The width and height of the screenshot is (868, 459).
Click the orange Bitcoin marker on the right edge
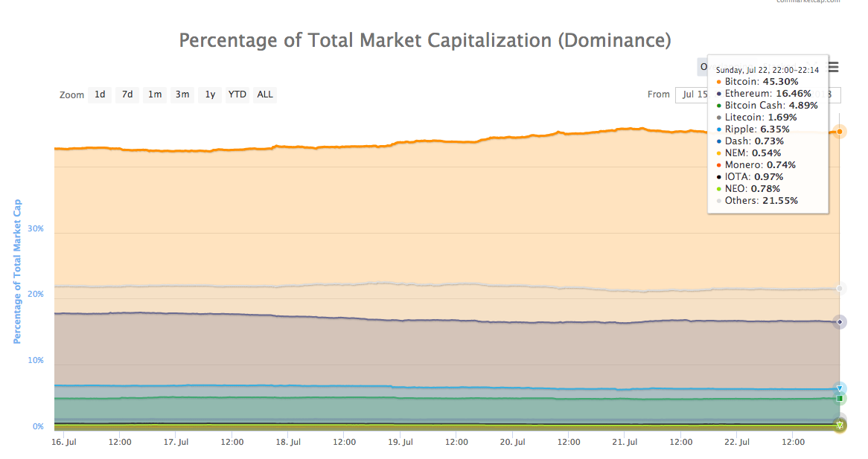840,131
